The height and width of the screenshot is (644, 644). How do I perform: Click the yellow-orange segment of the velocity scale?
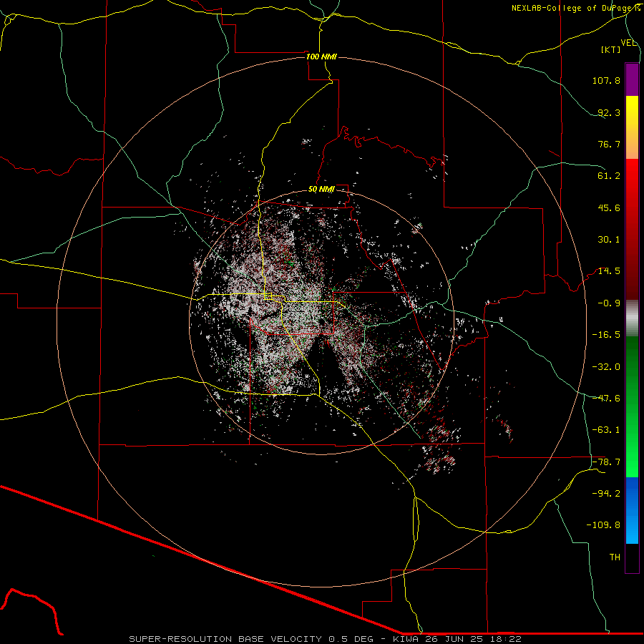(x=632, y=127)
